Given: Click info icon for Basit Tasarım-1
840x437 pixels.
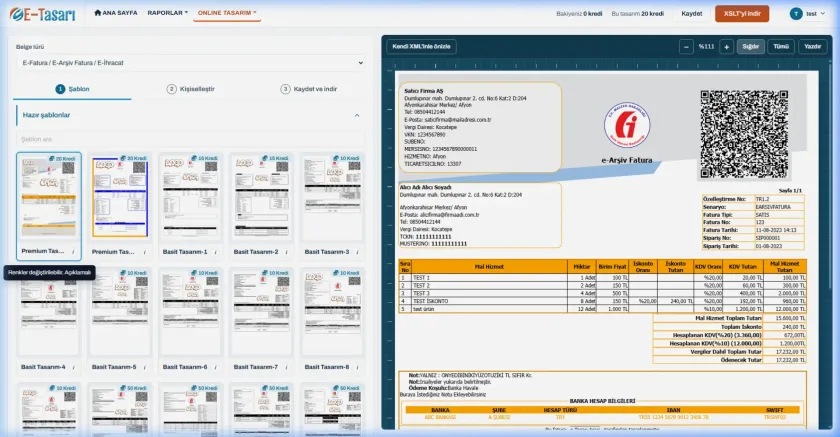Looking at the screenshot, I should pyautogui.click(x=215, y=252).
